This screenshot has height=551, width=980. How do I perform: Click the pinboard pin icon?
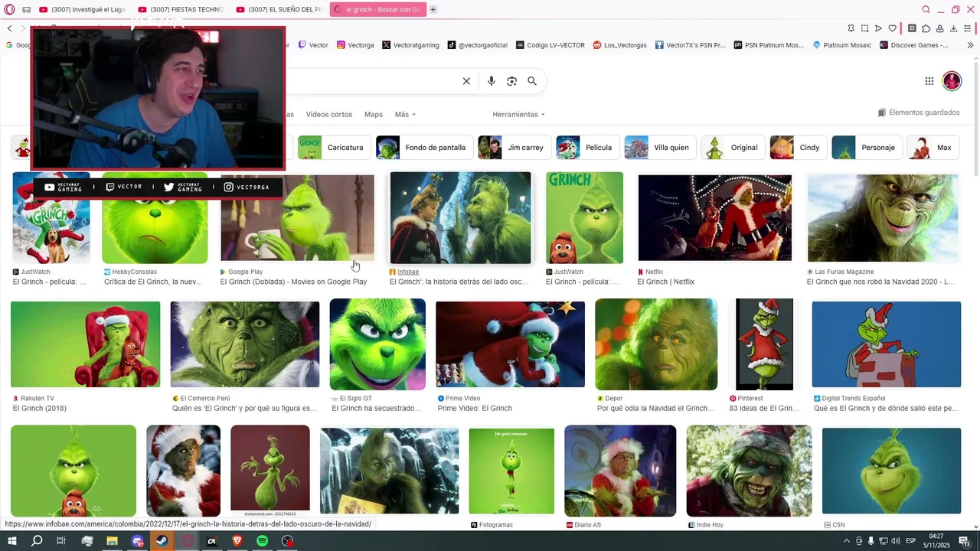click(x=851, y=28)
